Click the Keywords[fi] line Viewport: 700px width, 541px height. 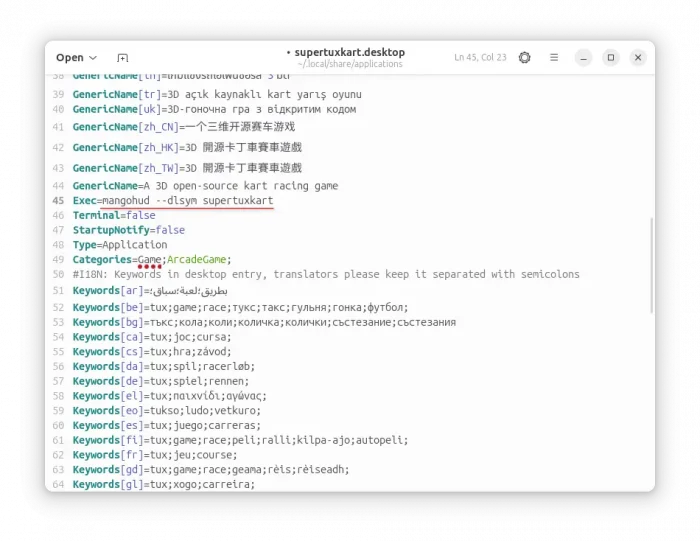240,441
